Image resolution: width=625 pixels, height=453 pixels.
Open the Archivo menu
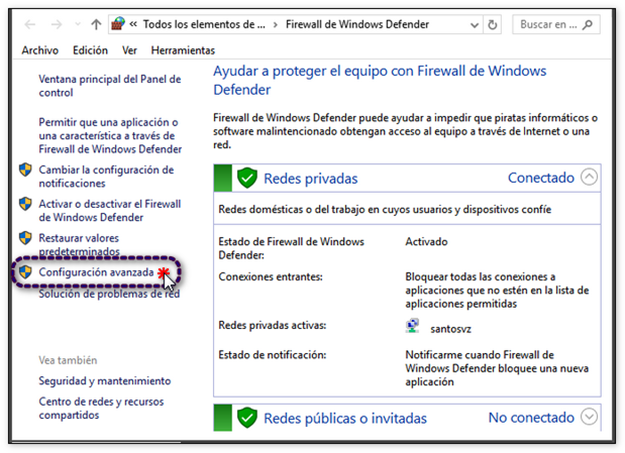coord(40,50)
